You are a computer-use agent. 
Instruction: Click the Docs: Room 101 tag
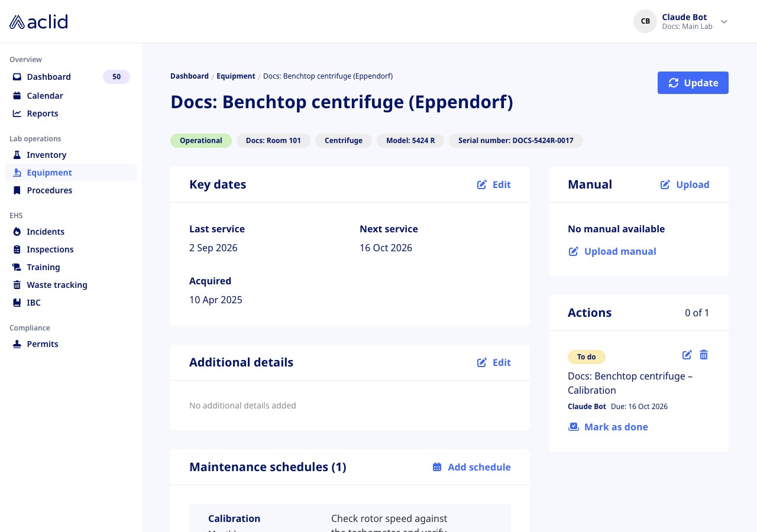tap(273, 141)
